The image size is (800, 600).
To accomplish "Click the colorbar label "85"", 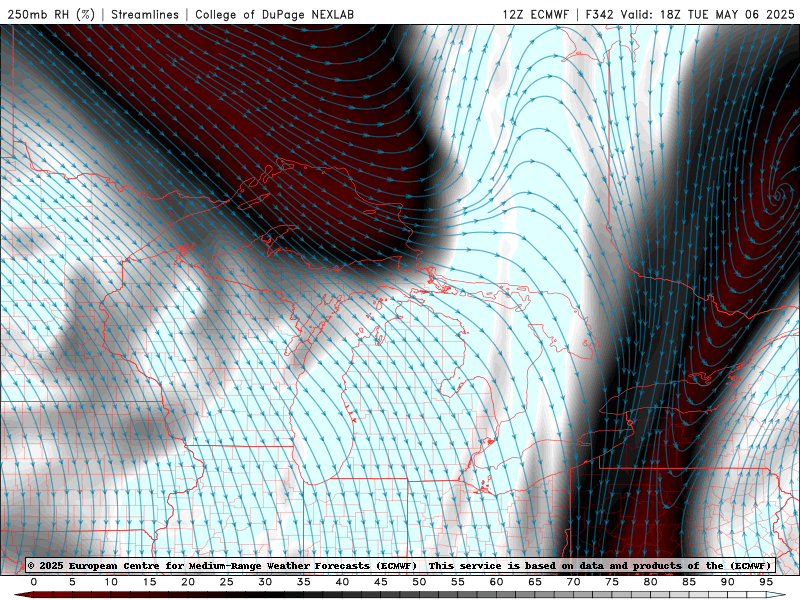I will tap(689, 582).
